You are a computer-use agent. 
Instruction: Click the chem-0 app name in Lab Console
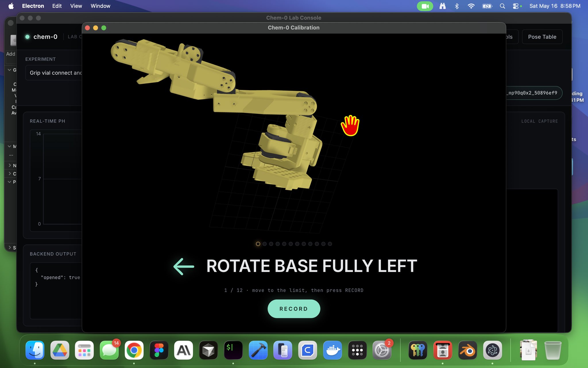tap(45, 37)
